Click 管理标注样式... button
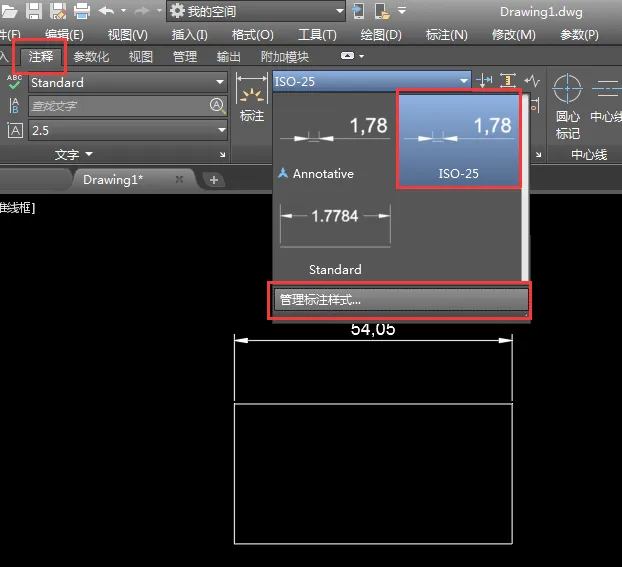Screen dimensions: 622x567 (x=401, y=300)
